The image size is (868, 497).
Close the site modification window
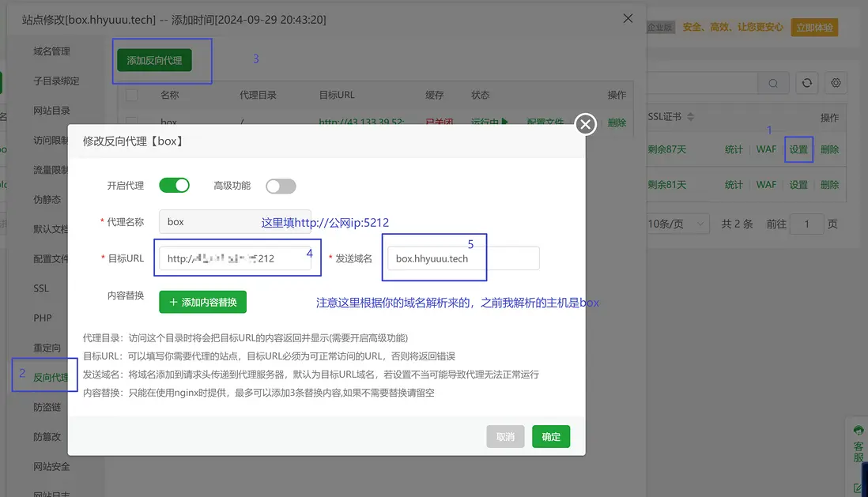(628, 18)
